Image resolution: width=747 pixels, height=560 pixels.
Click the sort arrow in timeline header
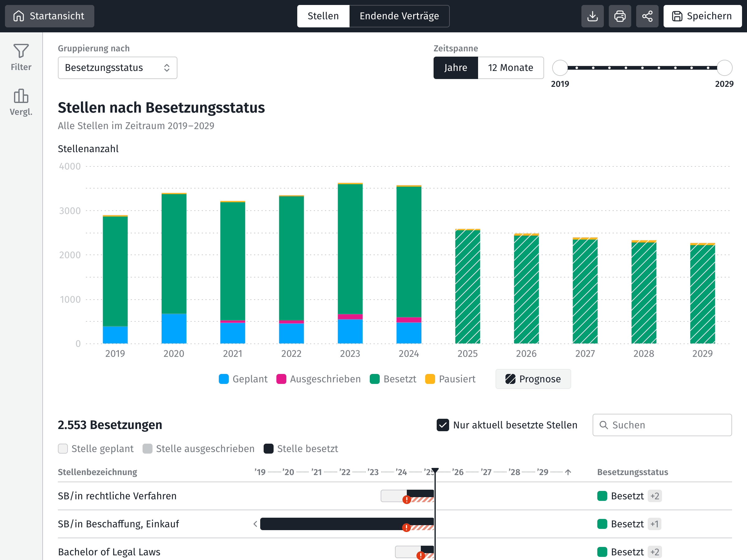568,472
